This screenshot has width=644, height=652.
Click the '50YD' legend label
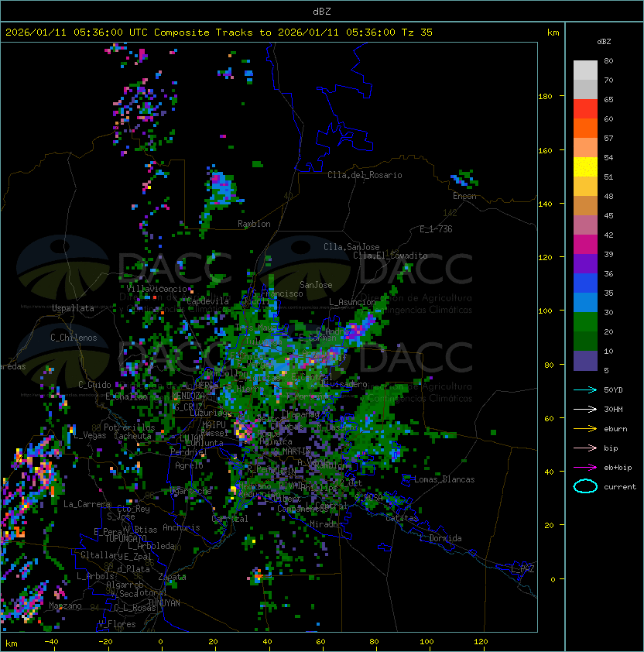(x=613, y=389)
